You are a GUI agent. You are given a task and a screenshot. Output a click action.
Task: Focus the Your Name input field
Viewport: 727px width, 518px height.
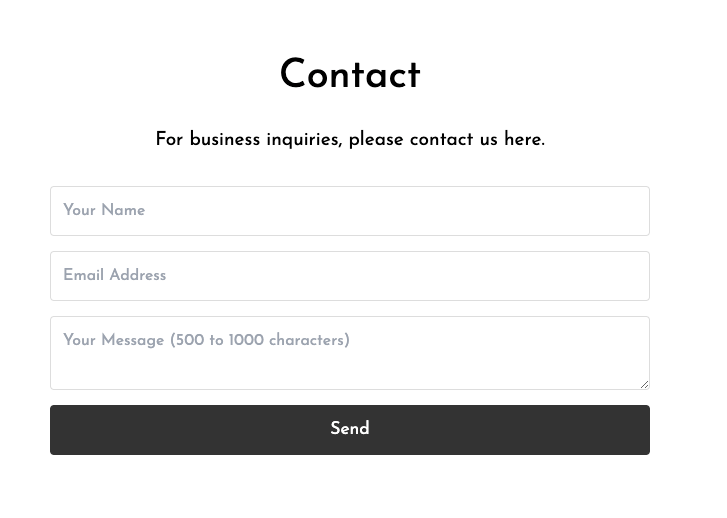pyautogui.click(x=350, y=211)
